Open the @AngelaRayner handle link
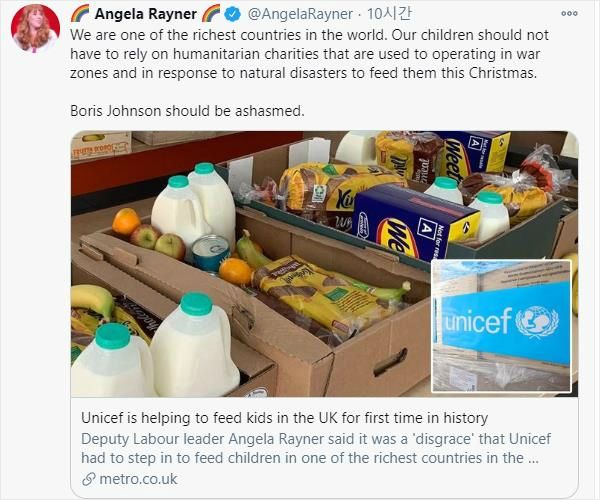Screen dimensions: 600x500 tap(300, 14)
